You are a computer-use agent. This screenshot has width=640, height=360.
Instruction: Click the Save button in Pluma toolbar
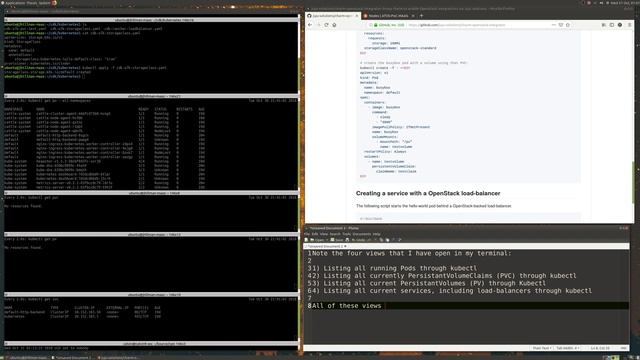[336, 240]
